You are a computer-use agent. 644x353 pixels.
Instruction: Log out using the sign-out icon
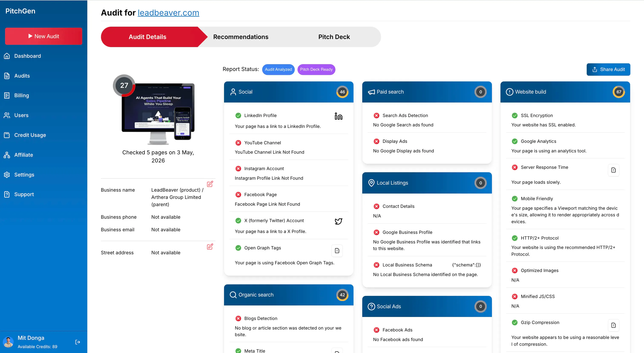[78, 342]
